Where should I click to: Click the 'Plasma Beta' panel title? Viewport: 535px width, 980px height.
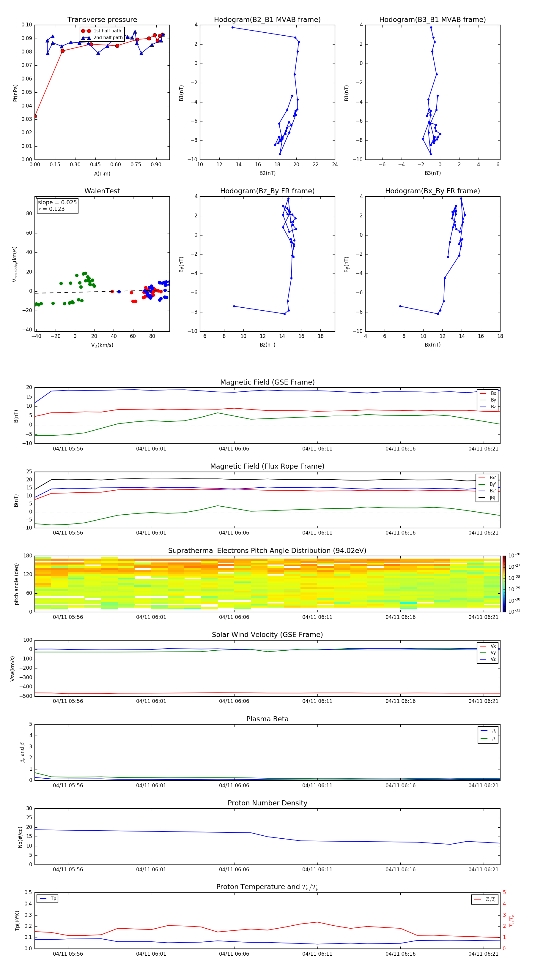(x=267, y=719)
